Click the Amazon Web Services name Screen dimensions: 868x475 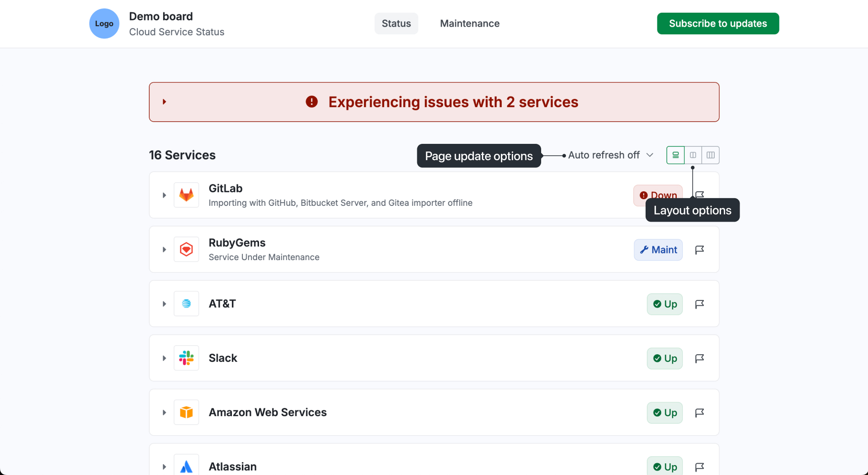[268, 412]
